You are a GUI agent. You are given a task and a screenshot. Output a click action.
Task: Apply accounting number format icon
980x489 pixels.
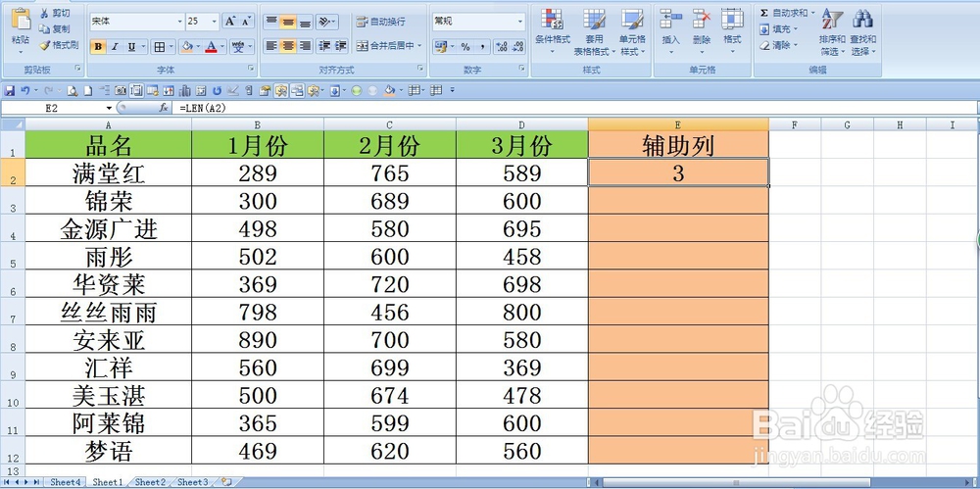(x=441, y=46)
